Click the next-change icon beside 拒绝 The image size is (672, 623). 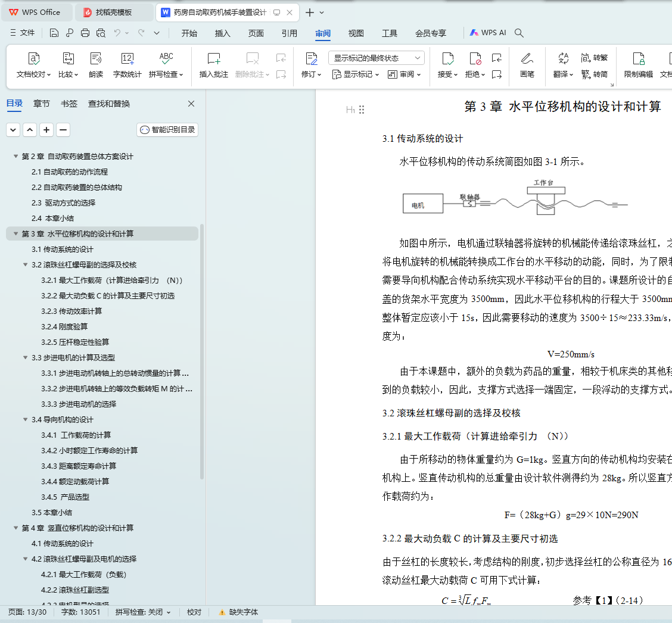coord(497,74)
